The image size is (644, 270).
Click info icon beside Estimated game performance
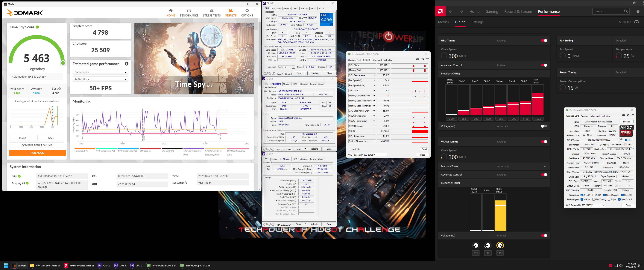pos(127,64)
